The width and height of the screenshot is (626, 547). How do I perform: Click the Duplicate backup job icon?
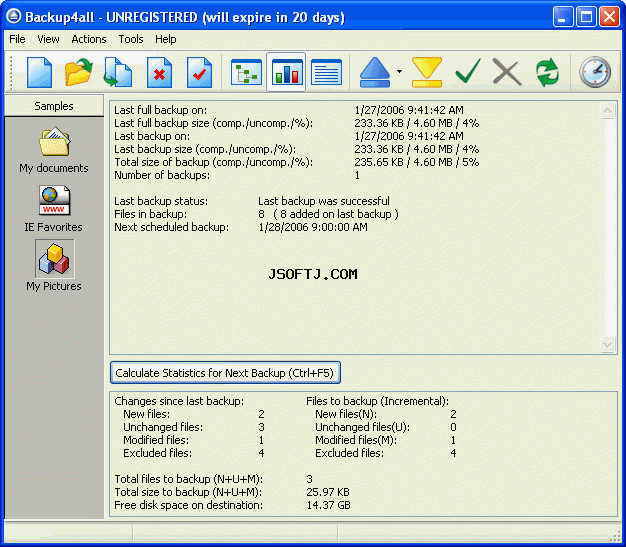pos(118,72)
